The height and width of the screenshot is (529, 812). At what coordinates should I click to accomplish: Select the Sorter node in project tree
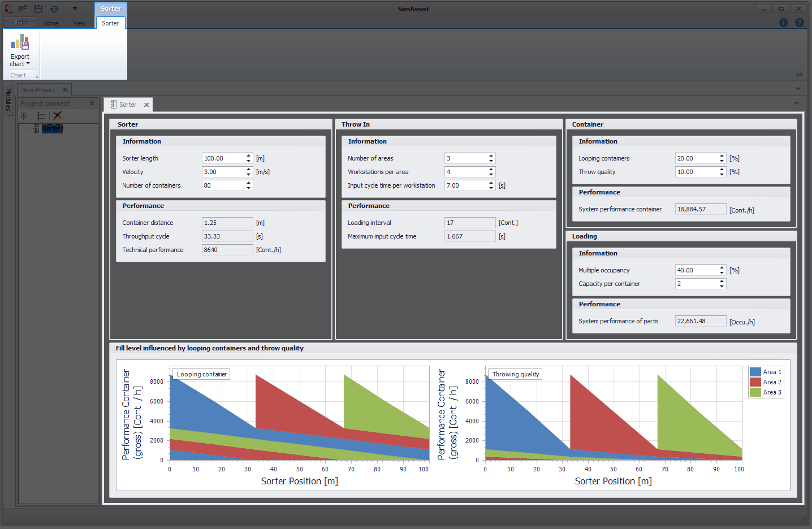pos(51,128)
